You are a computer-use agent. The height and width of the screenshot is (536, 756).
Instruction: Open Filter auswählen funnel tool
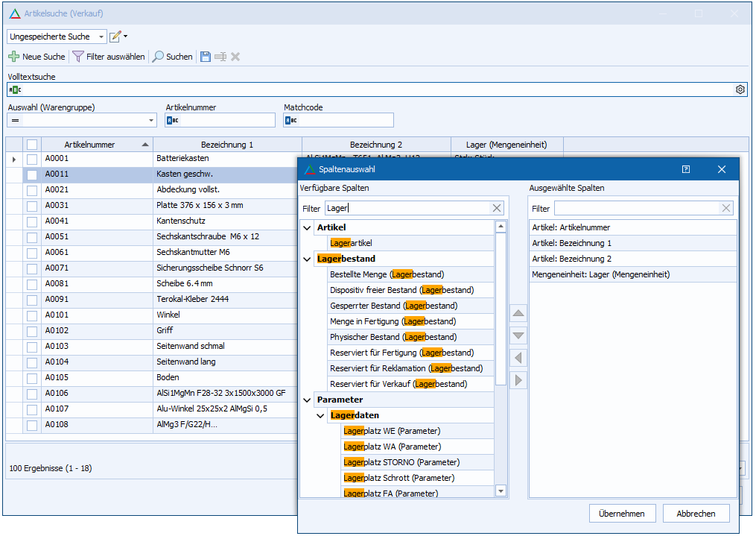78,57
